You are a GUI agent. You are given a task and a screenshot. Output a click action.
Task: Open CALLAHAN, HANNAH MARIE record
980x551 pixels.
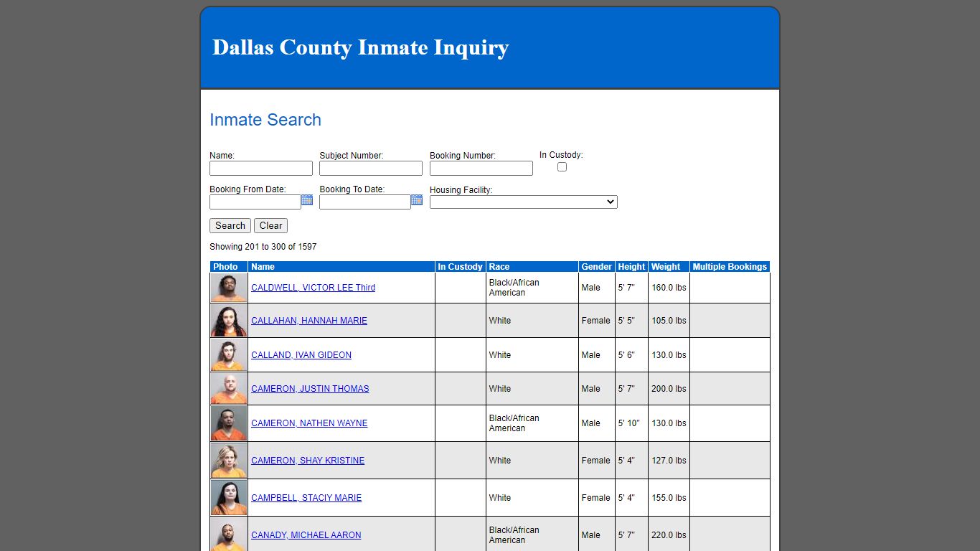pos(309,321)
